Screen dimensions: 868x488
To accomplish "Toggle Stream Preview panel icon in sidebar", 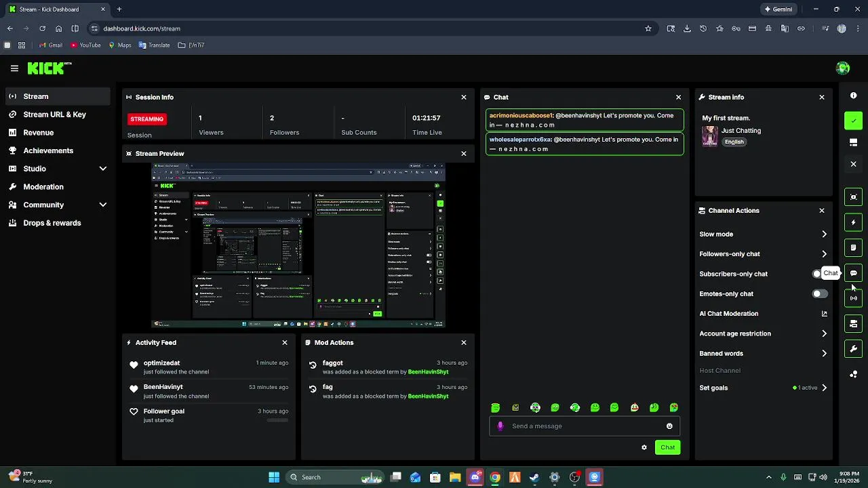I will pos(854,197).
